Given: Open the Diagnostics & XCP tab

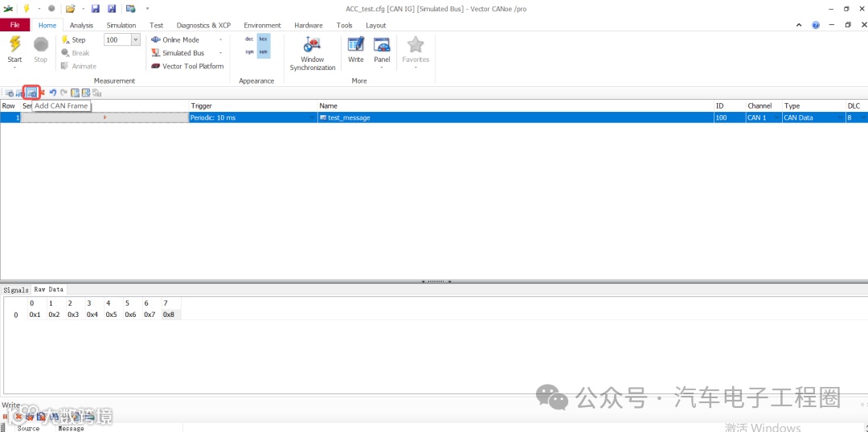Looking at the screenshot, I should coord(203,25).
